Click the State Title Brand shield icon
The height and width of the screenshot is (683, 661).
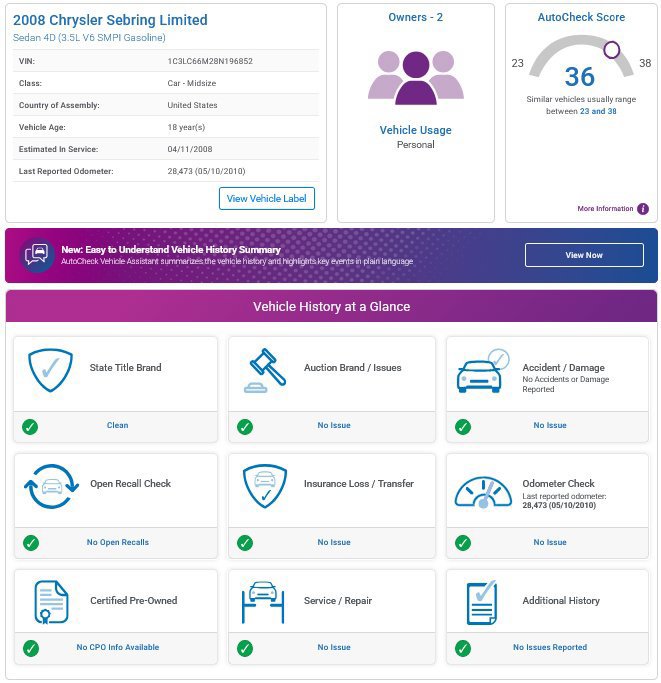pos(51,370)
